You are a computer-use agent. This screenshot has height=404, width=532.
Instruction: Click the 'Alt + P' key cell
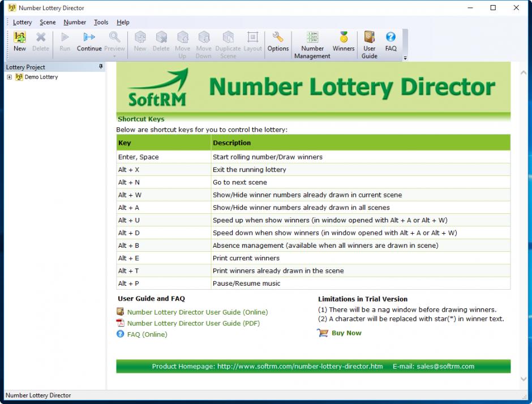[164, 283]
